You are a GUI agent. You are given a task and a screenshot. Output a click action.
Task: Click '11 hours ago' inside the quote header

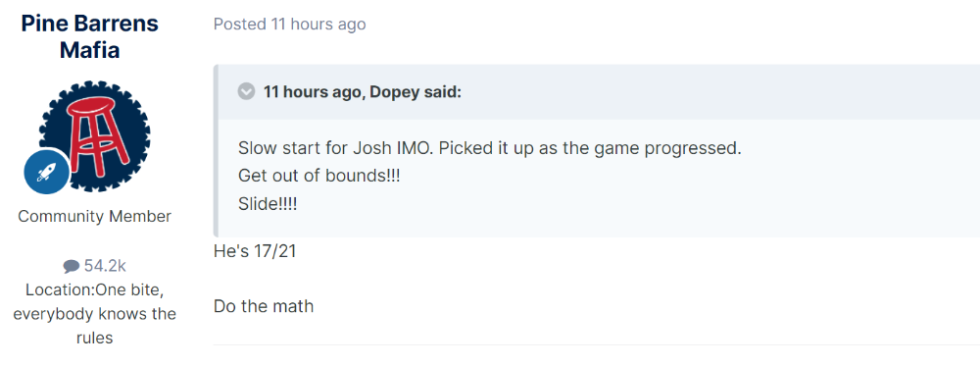(x=313, y=92)
